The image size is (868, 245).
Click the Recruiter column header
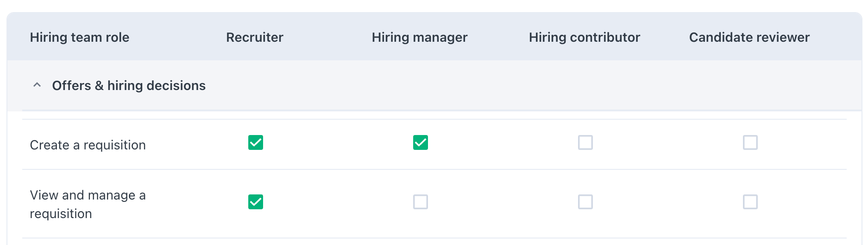[x=255, y=37]
